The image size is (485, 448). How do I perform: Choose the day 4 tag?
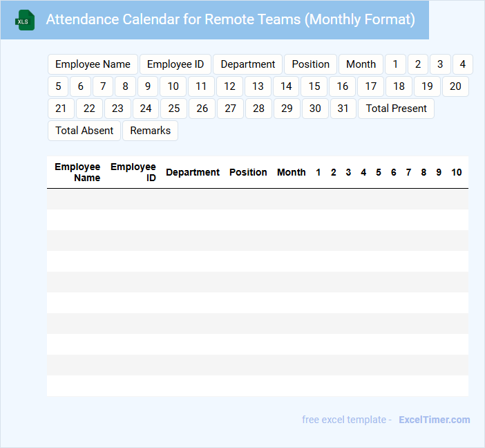pos(463,64)
